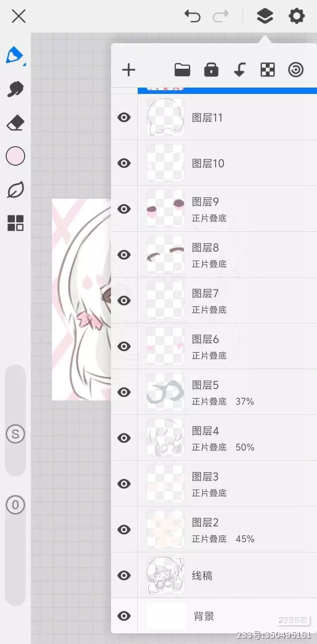Create a layer folder group

point(182,70)
